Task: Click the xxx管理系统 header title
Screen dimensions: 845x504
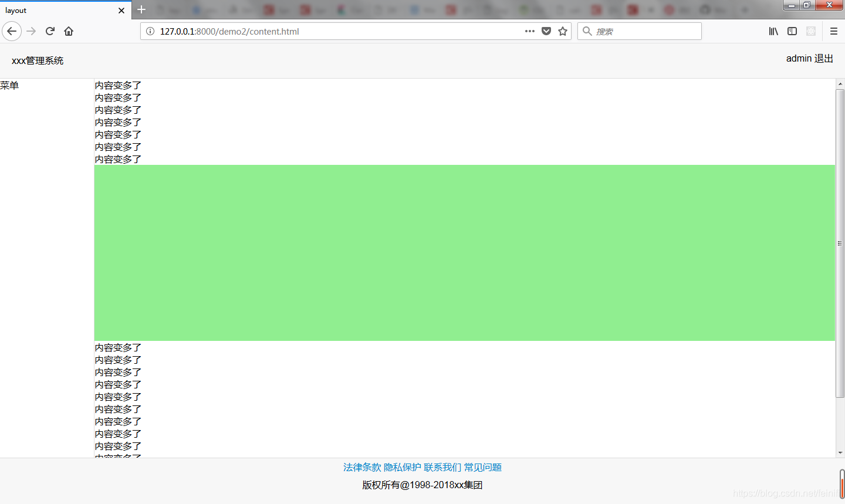Action: point(38,60)
